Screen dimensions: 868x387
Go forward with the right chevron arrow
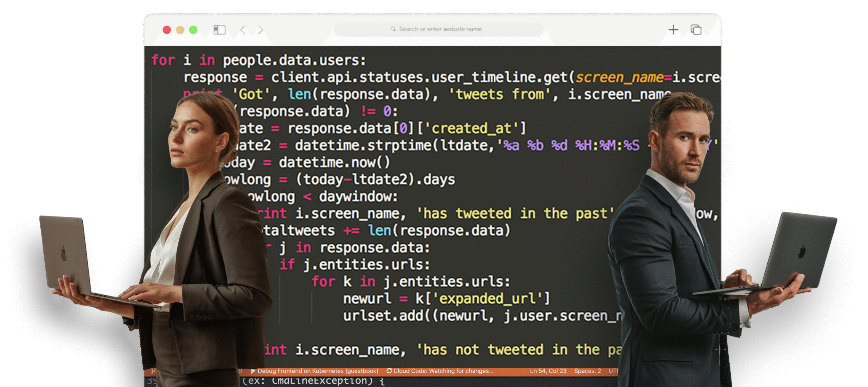coord(260,30)
